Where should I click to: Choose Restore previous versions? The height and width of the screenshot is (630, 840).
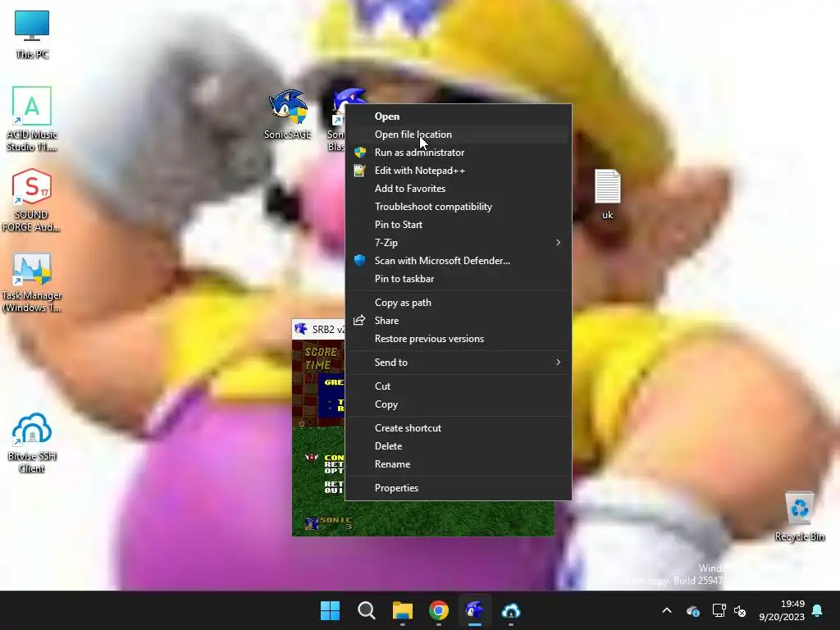click(x=458, y=339)
